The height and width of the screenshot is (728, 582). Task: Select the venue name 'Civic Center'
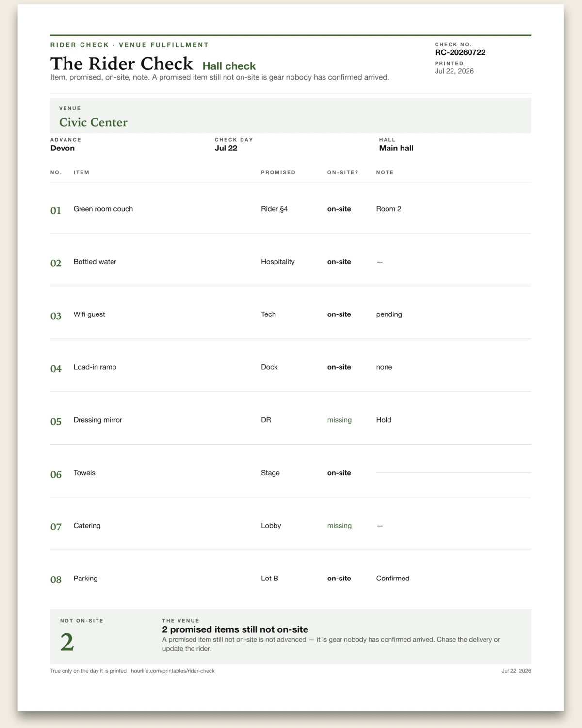pos(93,122)
